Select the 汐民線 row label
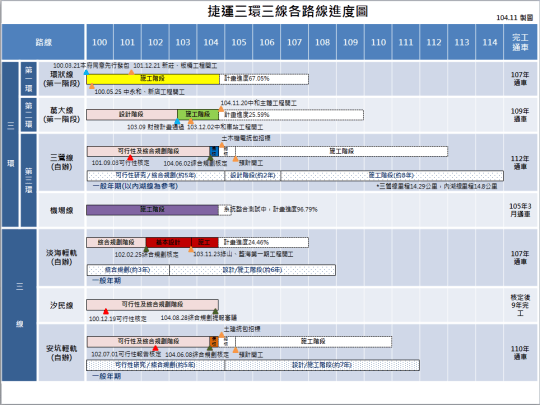The image size is (540, 405). 61,305
